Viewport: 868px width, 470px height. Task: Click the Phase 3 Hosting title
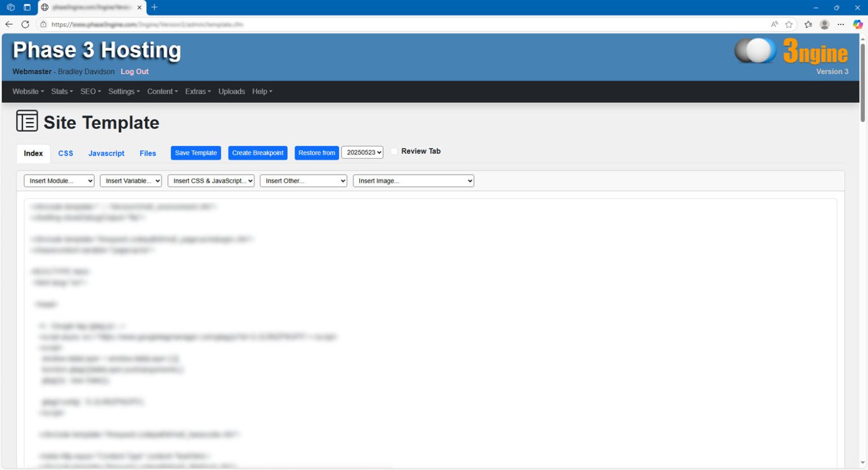(97, 50)
